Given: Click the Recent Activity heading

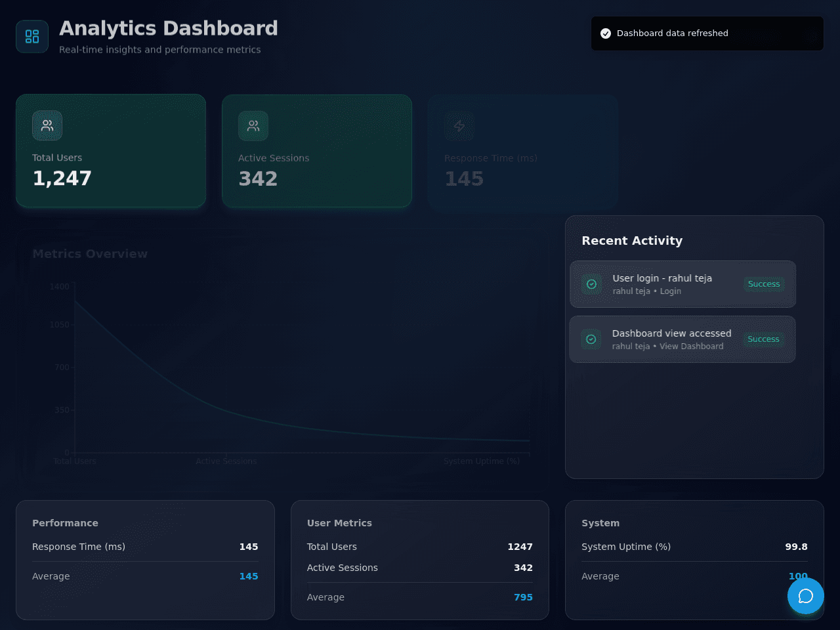Looking at the screenshot, I should [632, 241].
